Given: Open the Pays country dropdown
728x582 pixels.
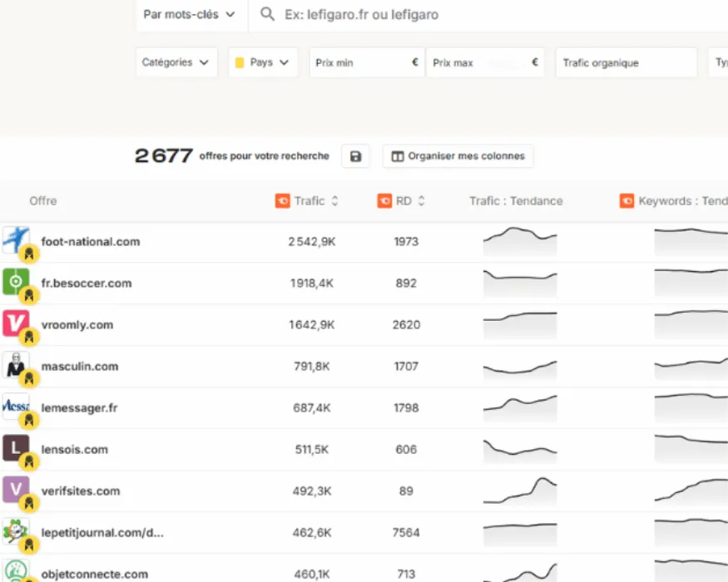Looking at the screenshot, I should [x=263, y=62].
